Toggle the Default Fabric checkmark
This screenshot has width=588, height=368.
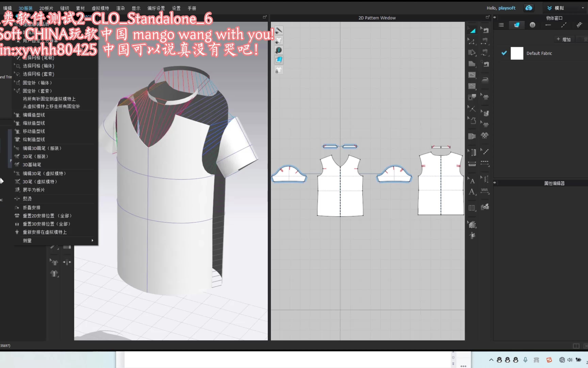(504, 53)
